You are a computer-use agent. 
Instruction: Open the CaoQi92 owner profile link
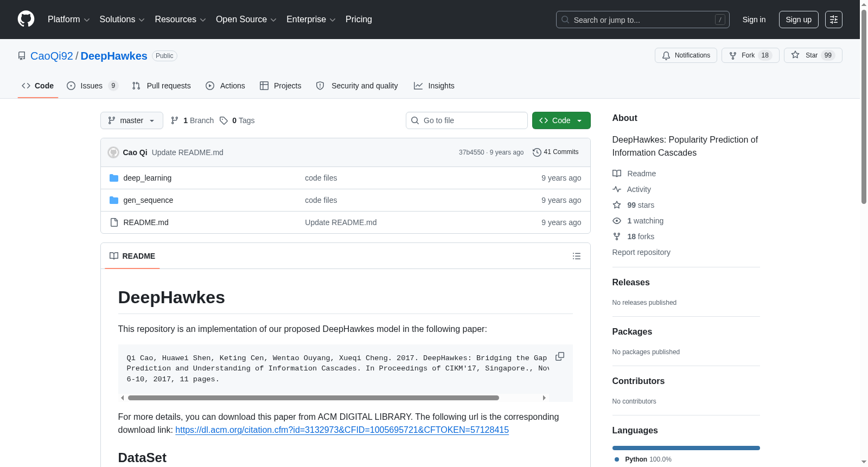coord(52,56)
